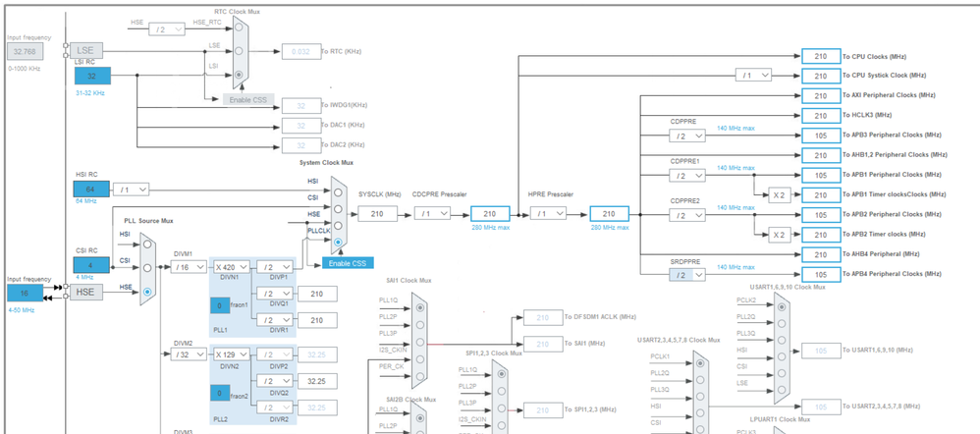
Task: Open HPRE Prescaler dropdown
Action: pyautogui.click(x=548, y=213)
